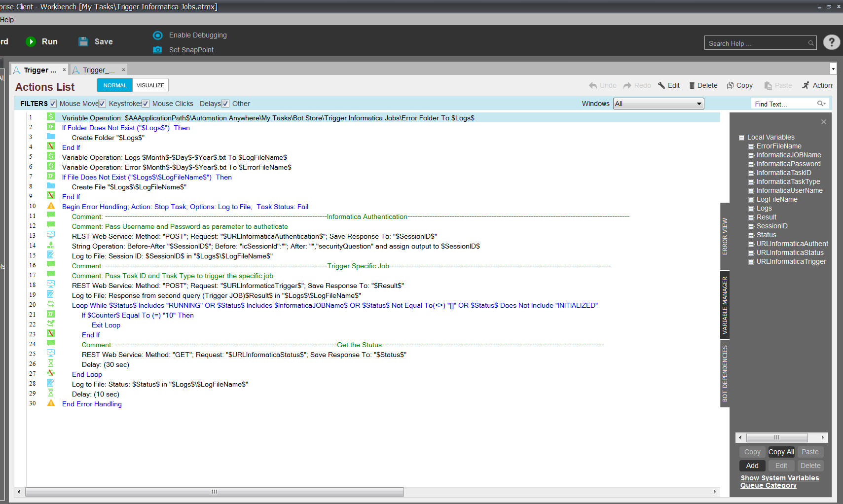Click the help question mark icon
Viewport: 843px width, 504px height.
[831, 42]
